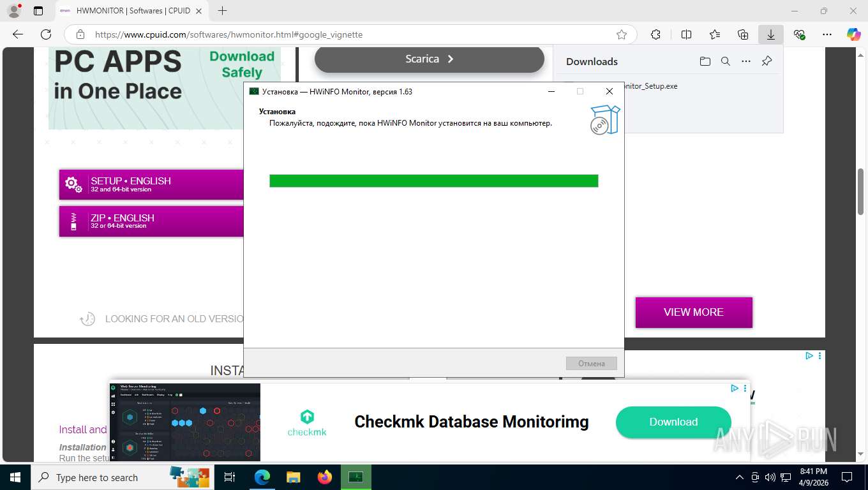
Task: Launch File Explorer from the taskbar
Action: 293,477
